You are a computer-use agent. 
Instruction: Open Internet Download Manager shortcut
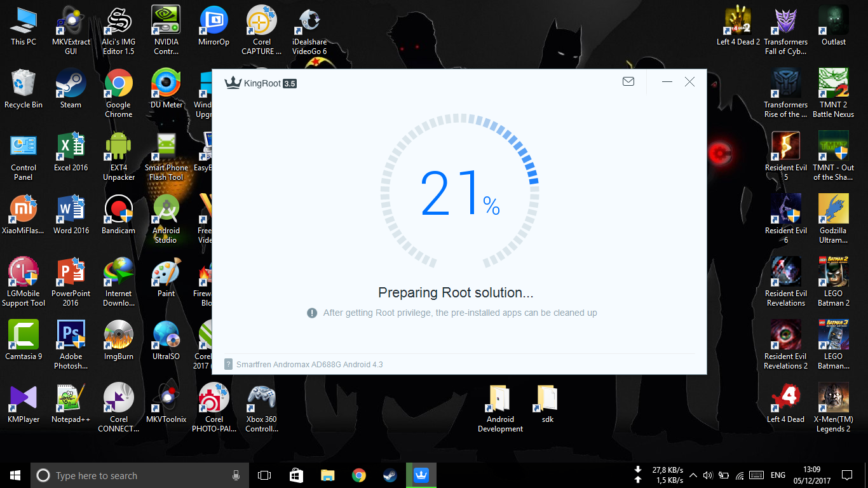(x=119, y=282)
